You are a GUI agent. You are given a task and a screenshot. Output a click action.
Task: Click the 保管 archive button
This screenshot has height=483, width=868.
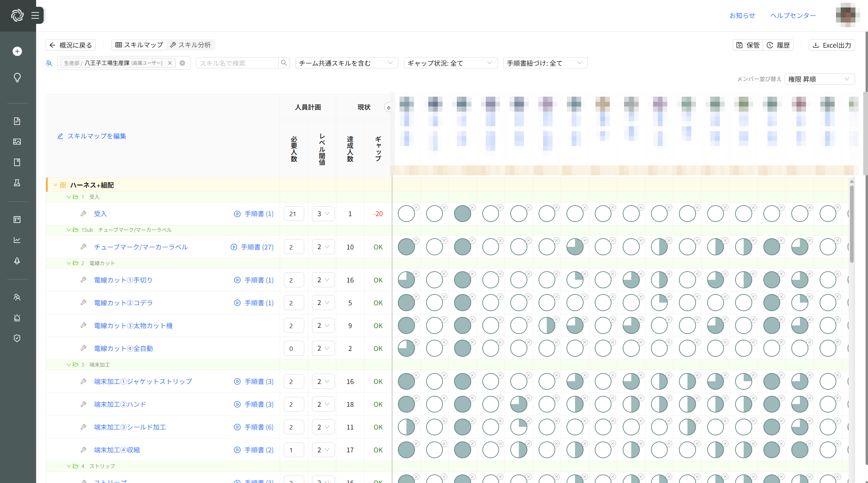click(x=748, y=45)
